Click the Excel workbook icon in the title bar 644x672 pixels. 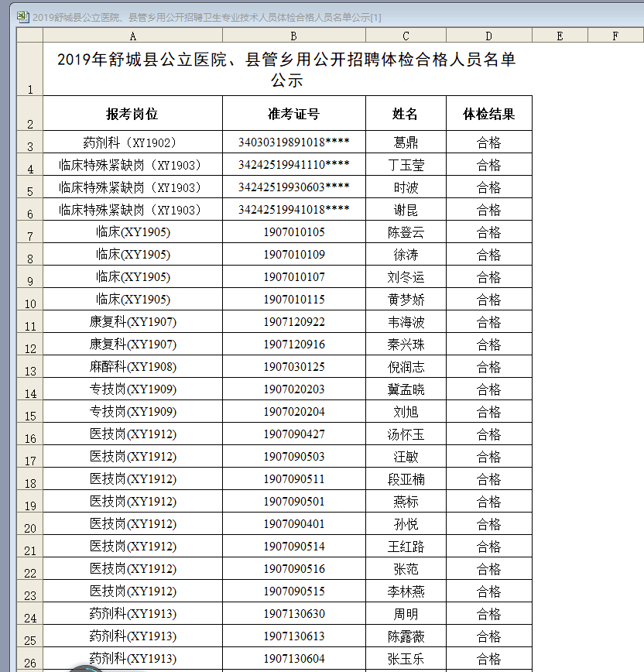pos(22,17)
